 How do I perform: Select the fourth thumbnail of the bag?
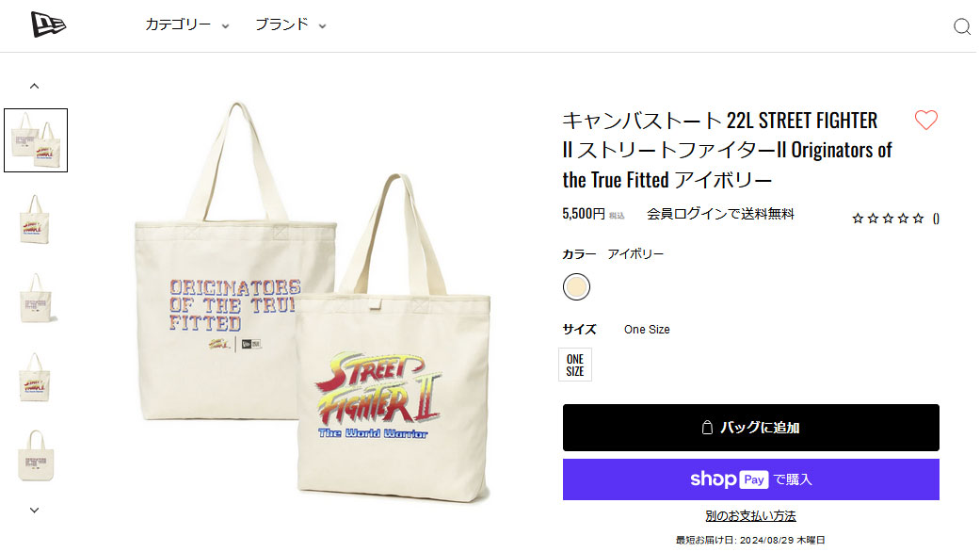point(36,377)
